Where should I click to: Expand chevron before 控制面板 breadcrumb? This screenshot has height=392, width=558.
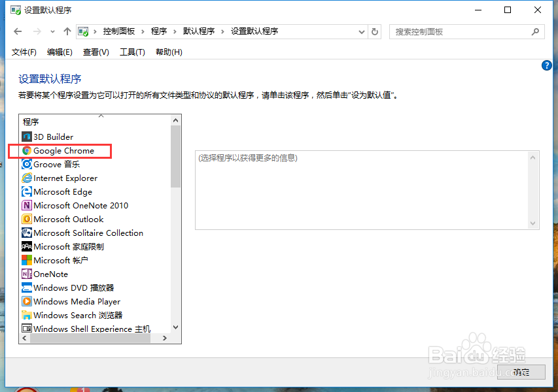pyautogui.click(x=95, y=31)
